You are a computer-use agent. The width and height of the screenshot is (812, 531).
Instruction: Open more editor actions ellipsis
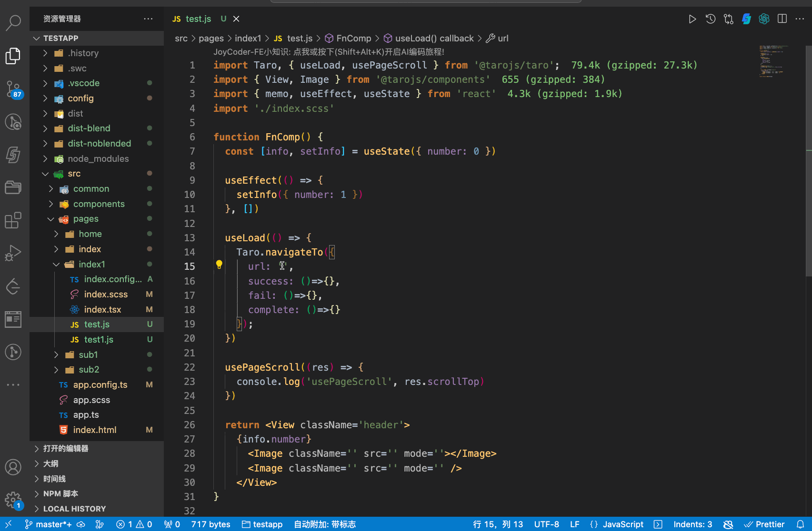pyautogui.click(x=800, y=19)
